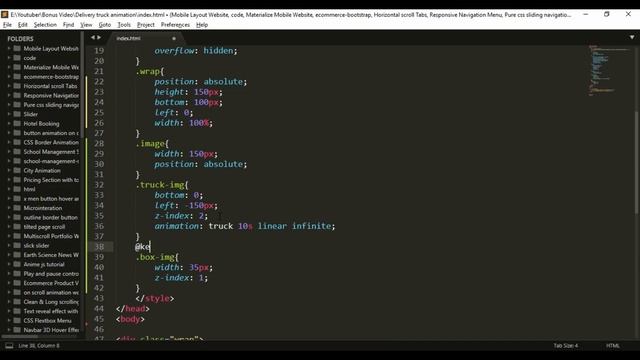This screenshot has height=360, width=640.
Task: Click the Clean & Long scrolling folder icon
Action: [17, 302]
